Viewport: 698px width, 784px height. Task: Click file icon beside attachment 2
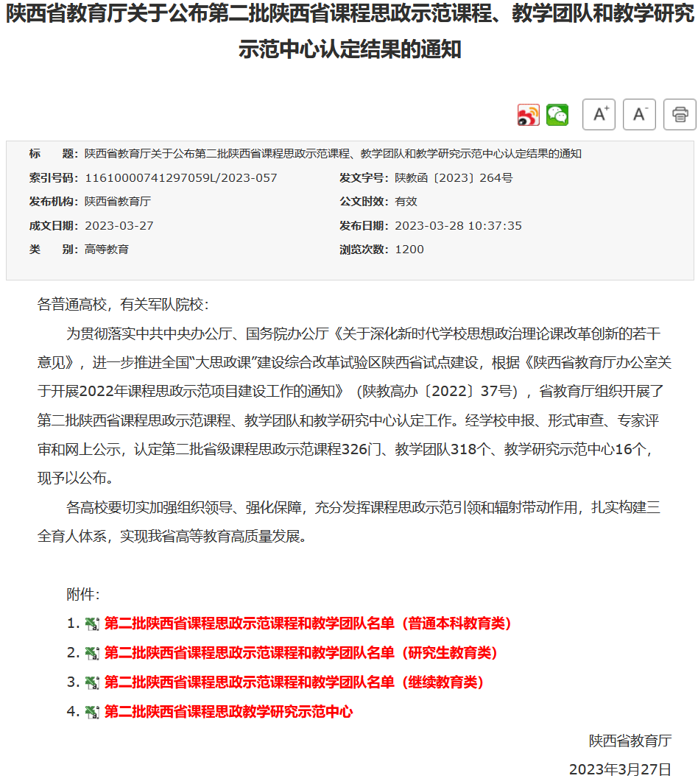pyautogui.click(x=92, y=654)
